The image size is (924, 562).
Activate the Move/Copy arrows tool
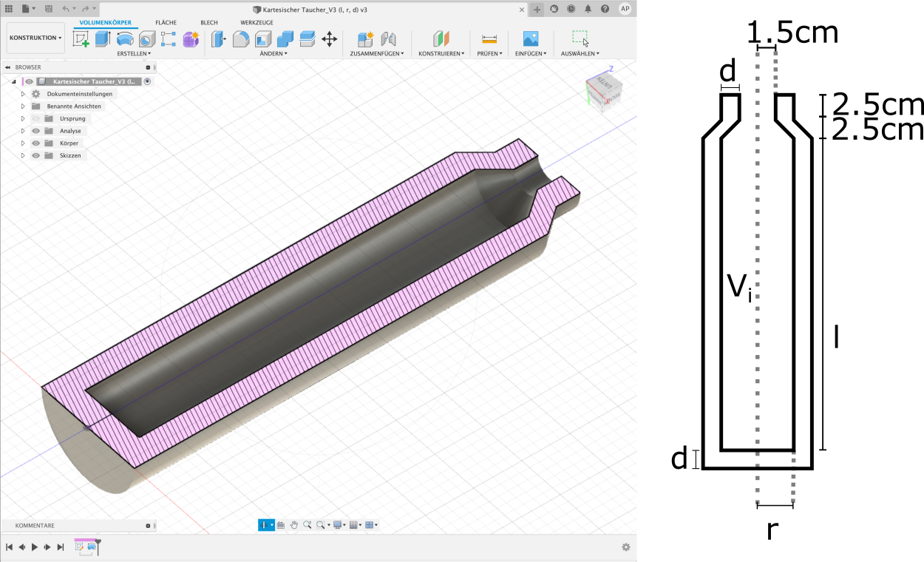pos(330,39)
